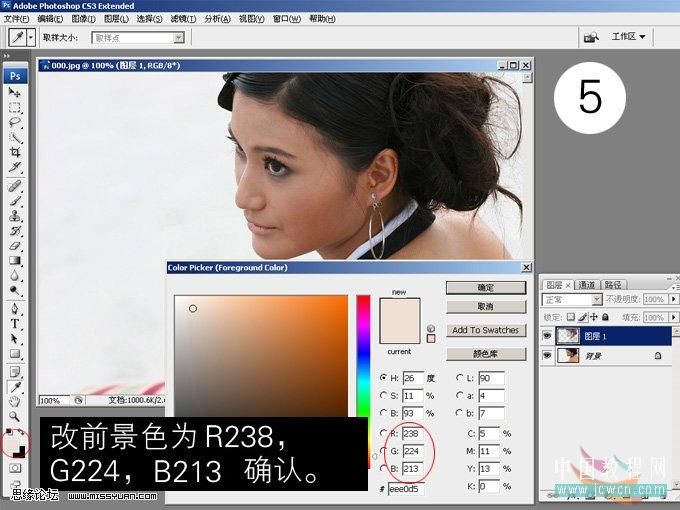Viewport: 680px width, 510px height.
Task: Select the Rectangular Marquee tool
Action: pos(15,107)
